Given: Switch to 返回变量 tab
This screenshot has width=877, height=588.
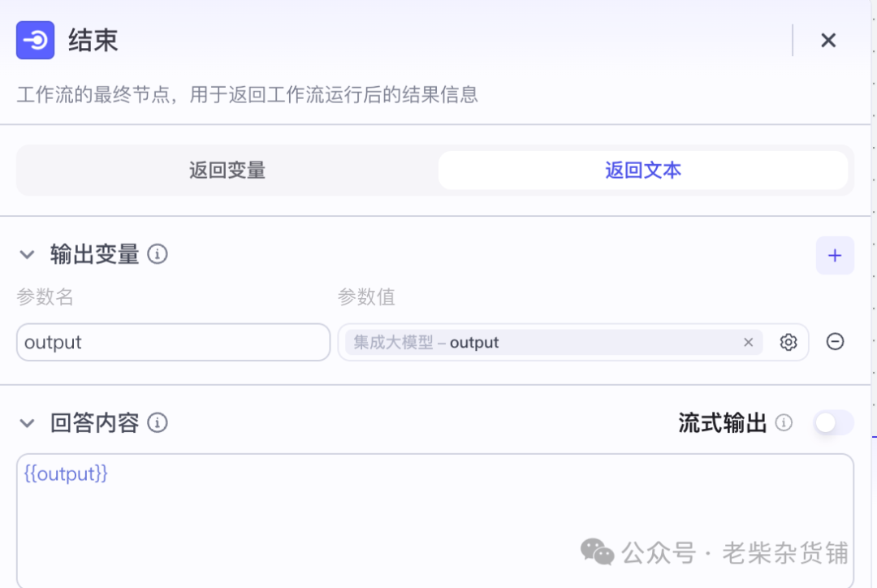Looking at the screenshot, I should [x=227, y=171].
